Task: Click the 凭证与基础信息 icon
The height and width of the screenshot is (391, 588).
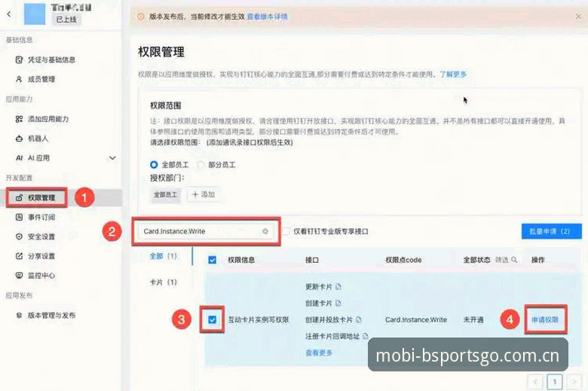Action: (19, 60)
